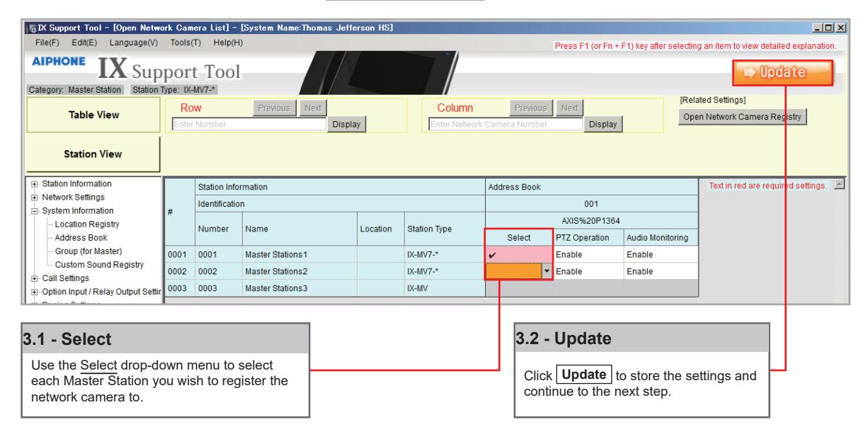This screenshot has height=439, width=868.
Task: Focus the Enter Network Camera Number field
Action: tap(505, 125)
